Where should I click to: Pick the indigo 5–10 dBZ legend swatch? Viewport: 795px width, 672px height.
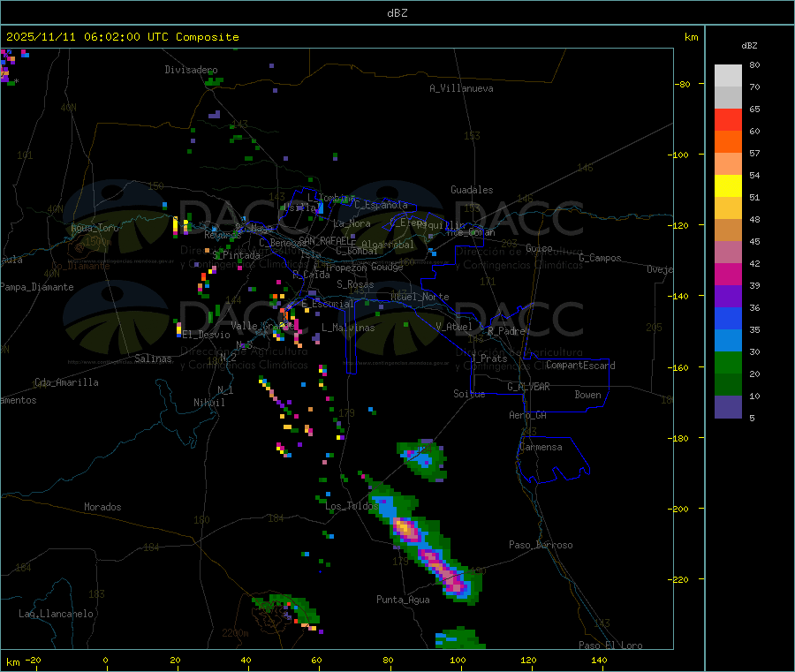pyautogui.click(x=728, y=407)
